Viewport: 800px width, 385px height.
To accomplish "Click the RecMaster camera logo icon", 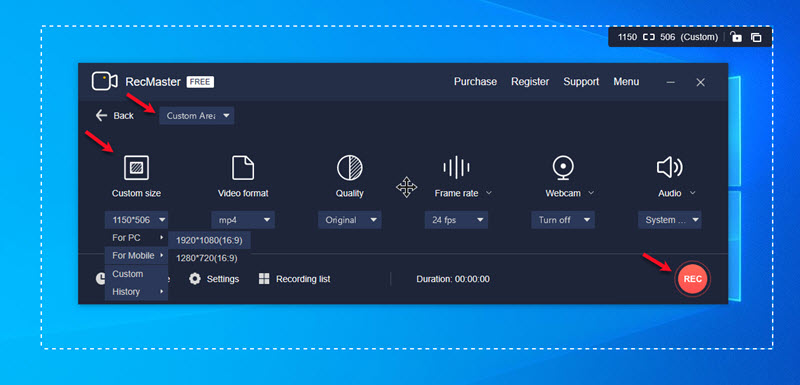I will 105,82.
